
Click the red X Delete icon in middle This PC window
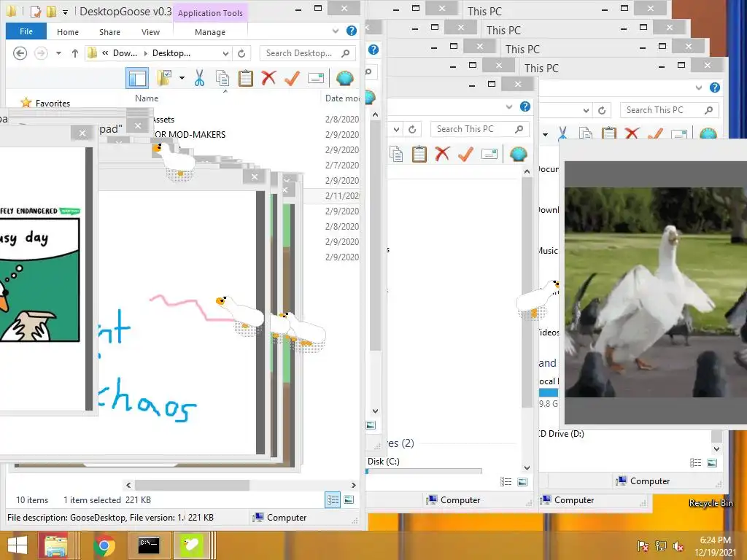click(443, 154)
